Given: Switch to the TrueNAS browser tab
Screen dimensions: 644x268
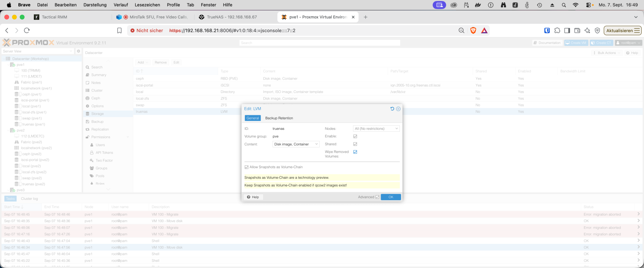Looking at the screenshot, I should tap(232, 17).
